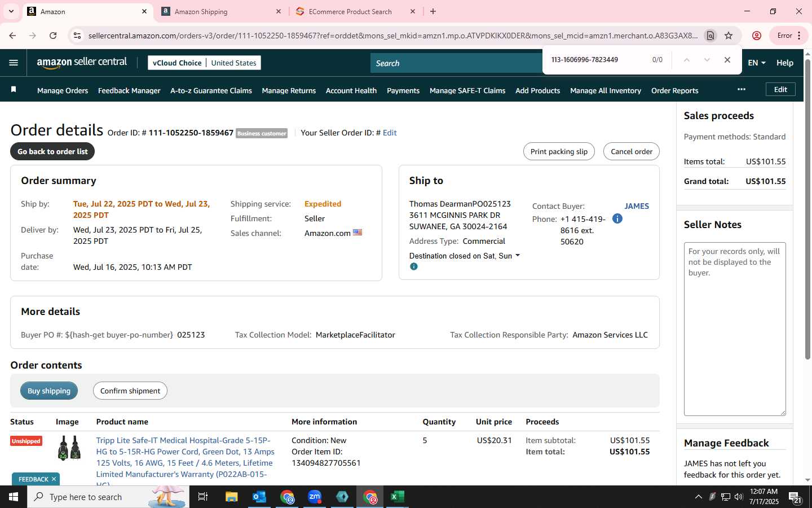Open Payments menu item
Image resolution: width=812 pixels, height=508 pixels.
[403, 90]
